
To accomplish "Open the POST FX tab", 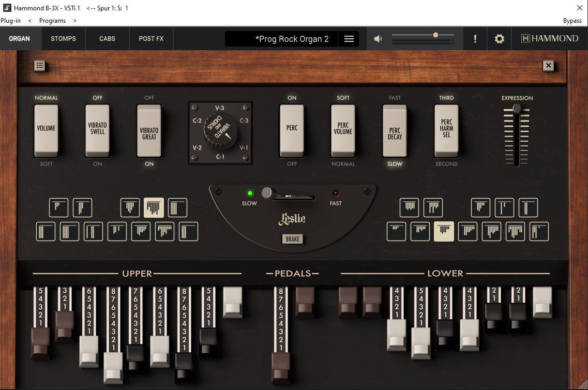I will click(x=151, y=39).
